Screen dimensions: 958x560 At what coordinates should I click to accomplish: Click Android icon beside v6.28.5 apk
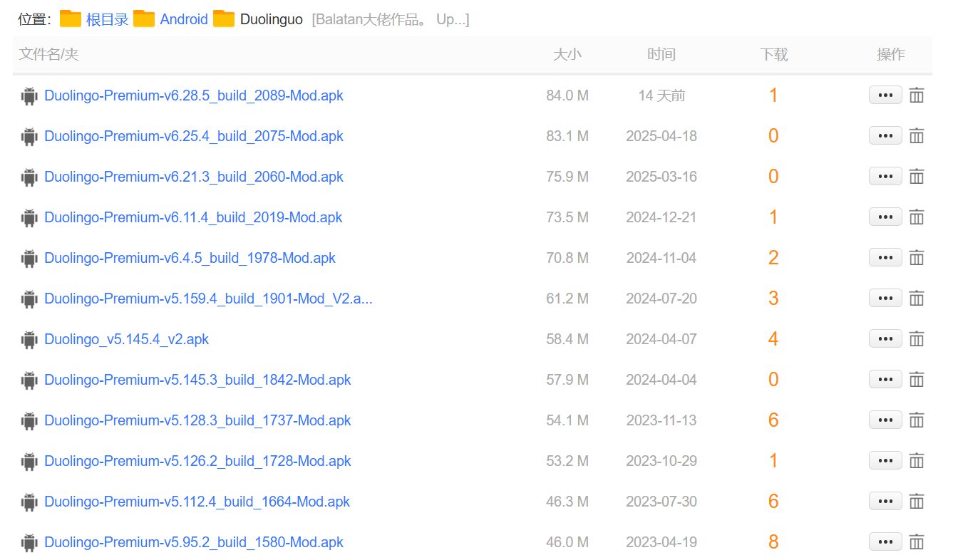click(29, 95)
